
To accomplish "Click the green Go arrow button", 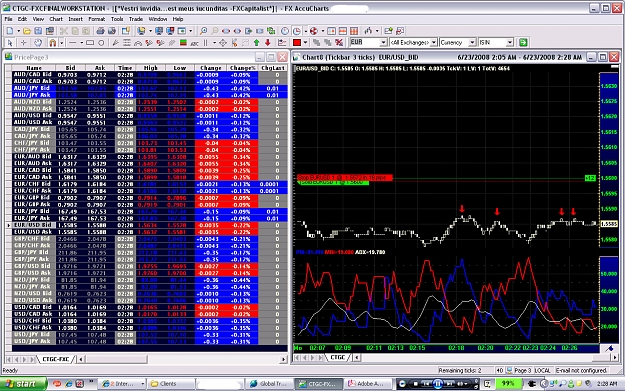I will (523, 42).
